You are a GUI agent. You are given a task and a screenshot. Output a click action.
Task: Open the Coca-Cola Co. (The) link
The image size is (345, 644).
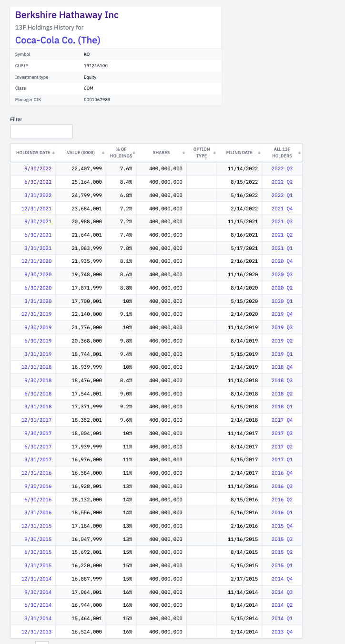[x=58, y=40]
